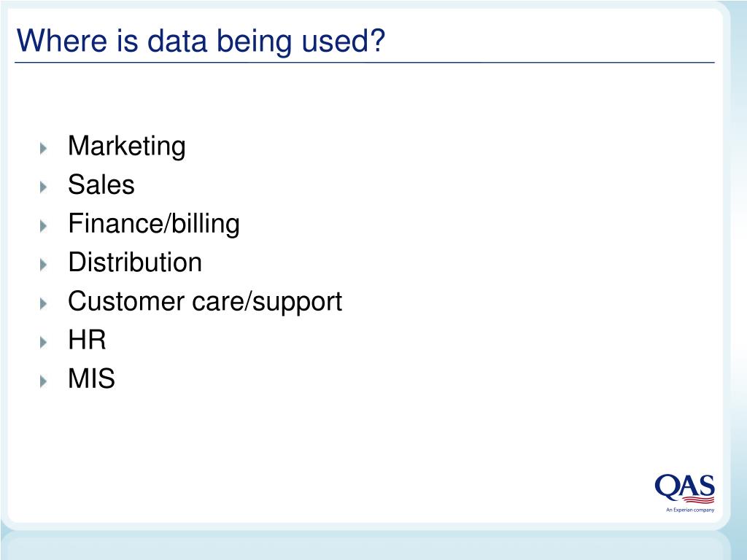This screenshot has width=747, height=560.
Task: Select the Distribution list item text
Action: tap(135, 262)
